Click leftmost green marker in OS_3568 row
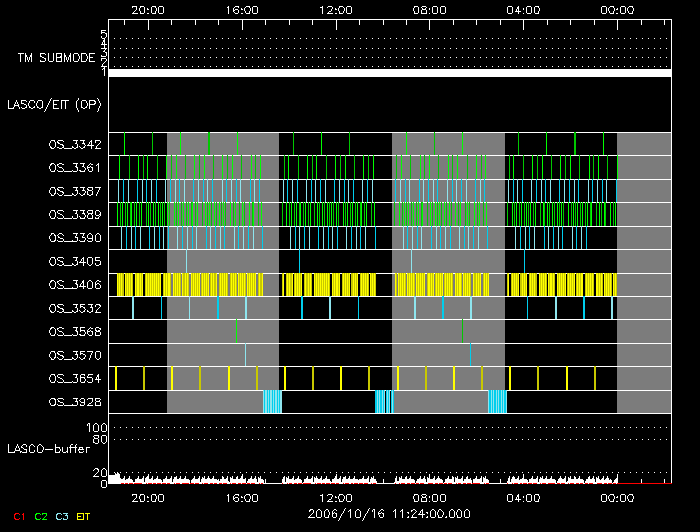Viewport: 700px width, 532px height. [x=236, y=331]
